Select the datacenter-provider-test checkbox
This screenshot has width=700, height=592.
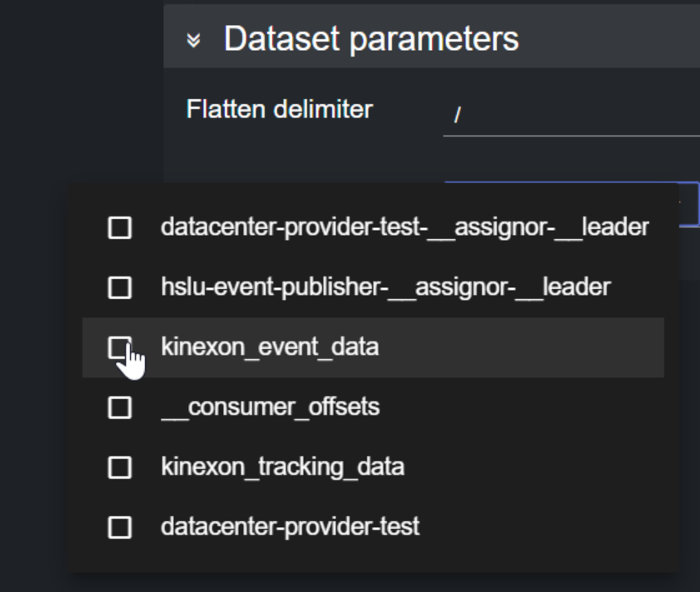click(120, 527)
